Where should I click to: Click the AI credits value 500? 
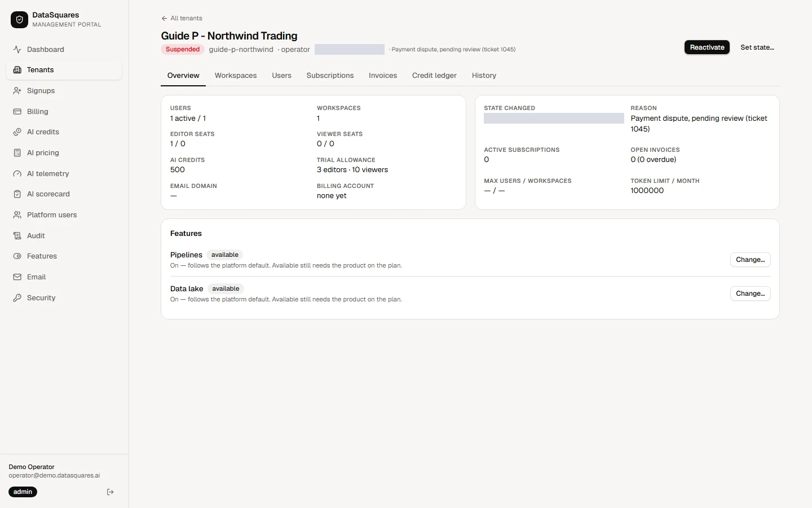[x=178, y=170]
